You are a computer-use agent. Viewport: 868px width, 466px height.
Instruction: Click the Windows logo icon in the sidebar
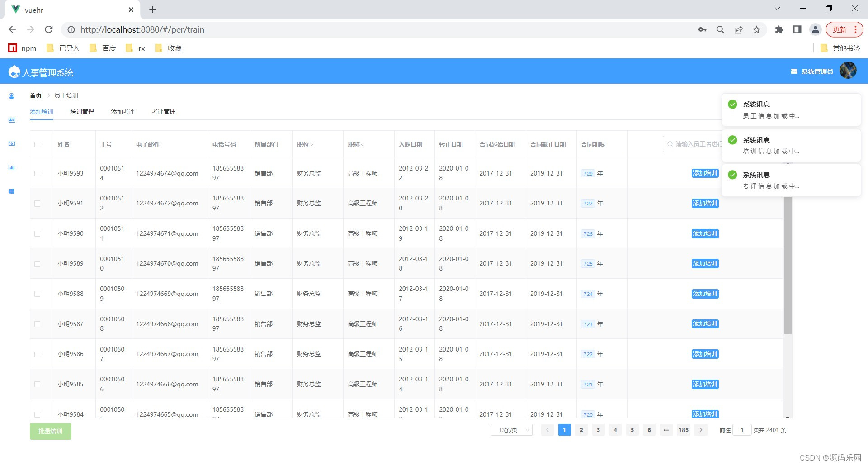point(11,191)
